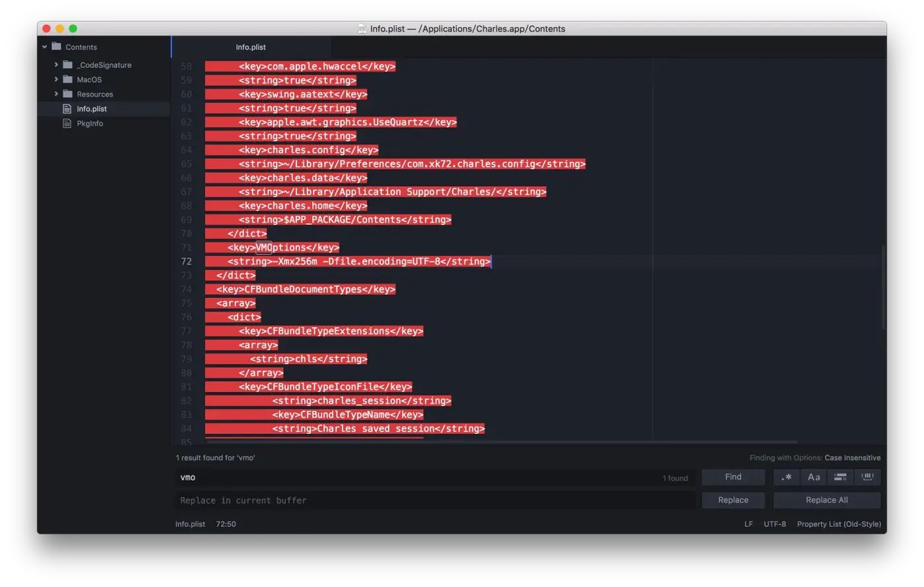Open PkgInfo file icon in tree
This screenshot has width=924, height=587.
[67, 123]
